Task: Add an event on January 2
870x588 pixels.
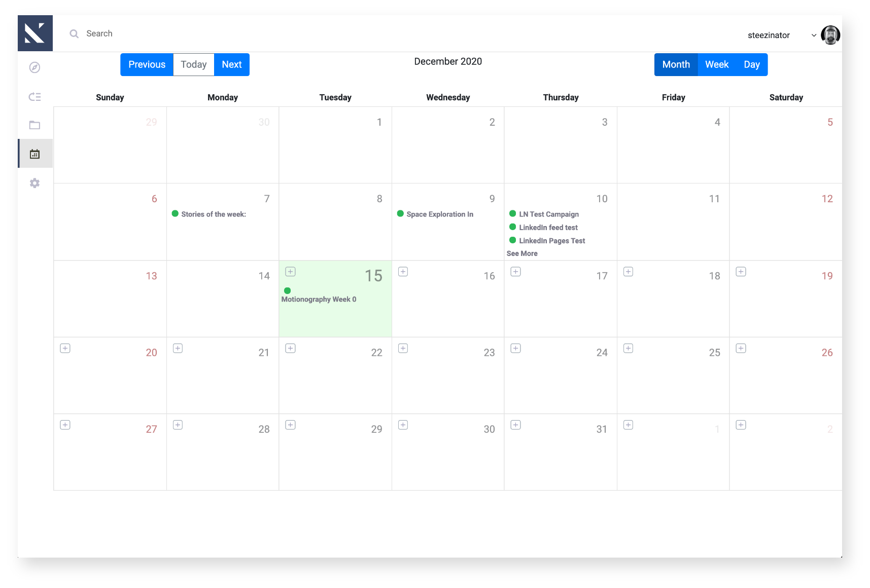Action: coord(741,425)
